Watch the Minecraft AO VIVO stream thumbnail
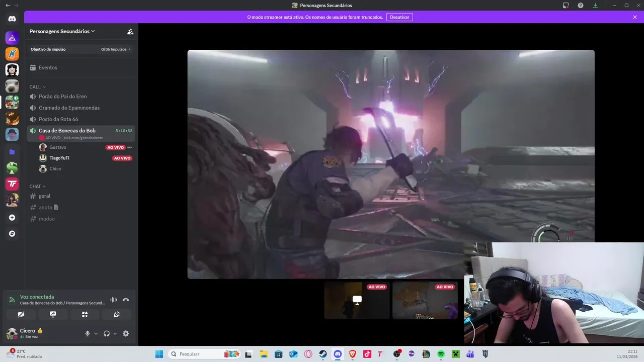This screenshot has height=362, width=644. (x=425, y=300)
